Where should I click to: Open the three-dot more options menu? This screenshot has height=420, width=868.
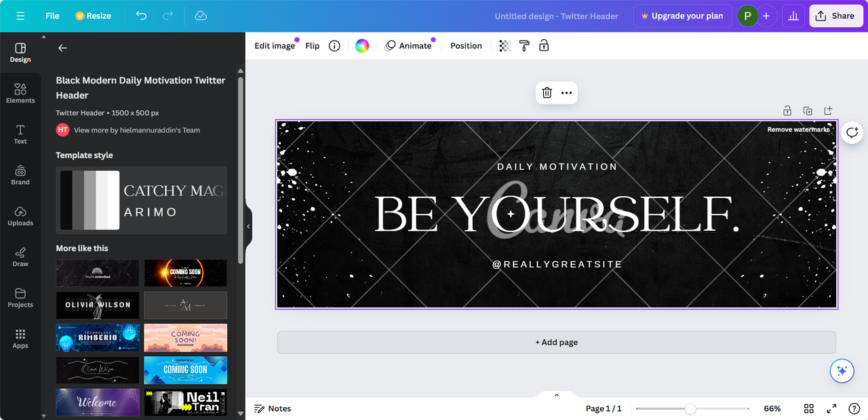click(x=566, y=93)
